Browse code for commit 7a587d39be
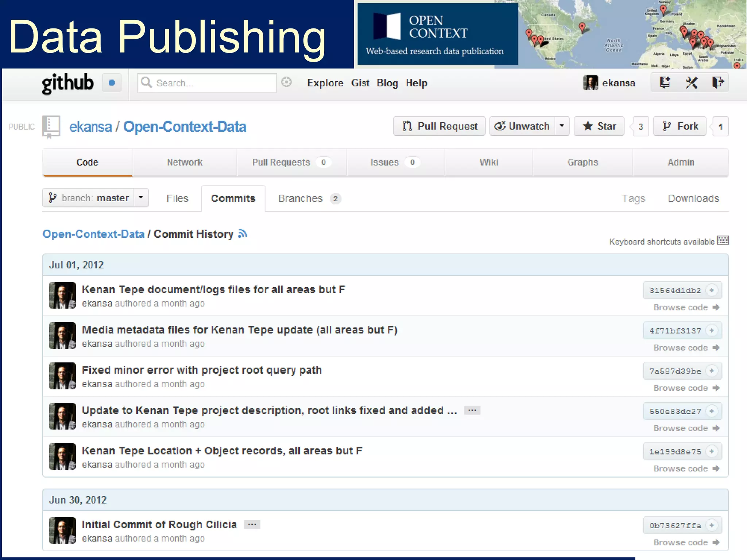 686,388
